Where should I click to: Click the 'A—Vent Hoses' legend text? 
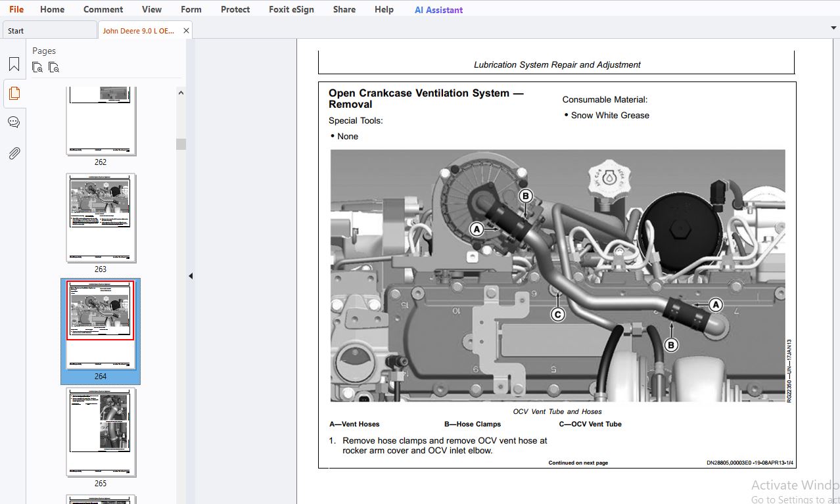354,424
